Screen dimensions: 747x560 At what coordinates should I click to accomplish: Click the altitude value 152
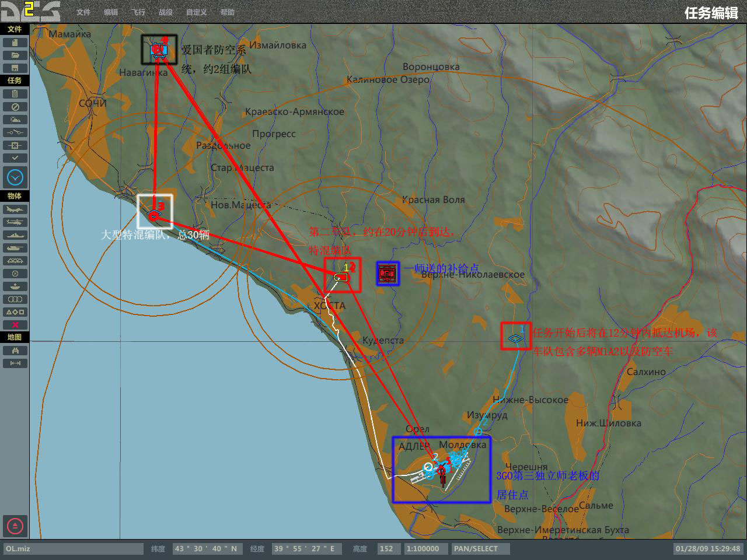[x=389, y=549]
